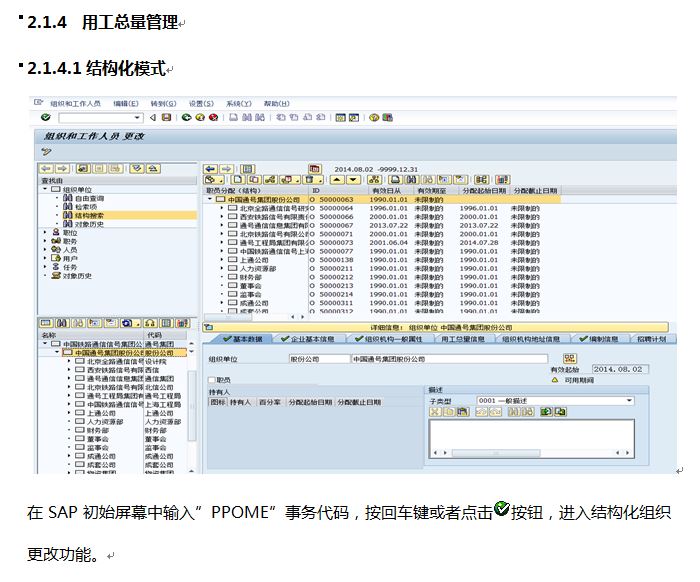
Task: Open the 系统(Y) menu
Action: pyautogui.click(x=239, y=104)
